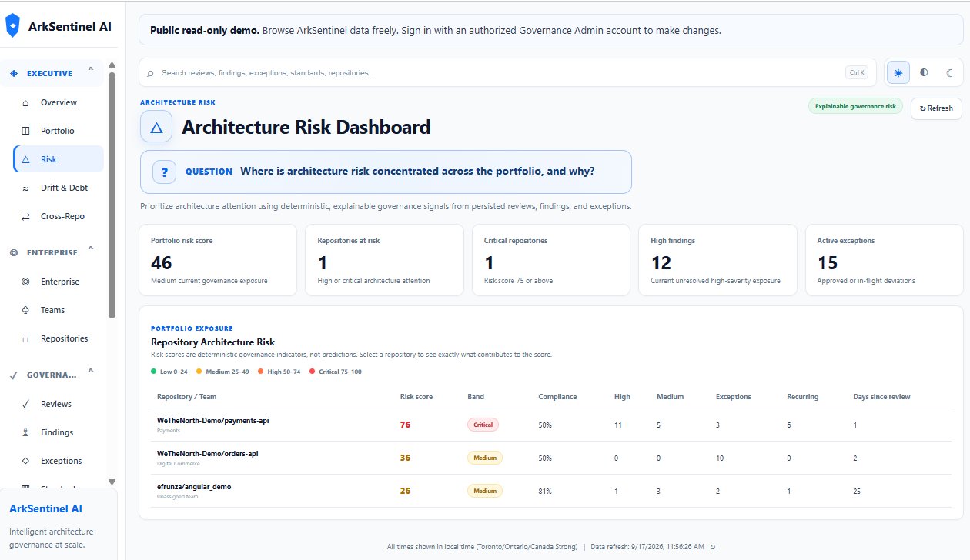Click the sidebar scroll up arrow

tap(112, 65)
